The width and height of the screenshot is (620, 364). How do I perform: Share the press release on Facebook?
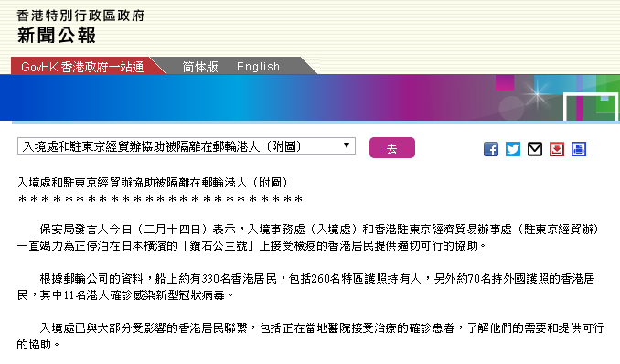(491, 149)
